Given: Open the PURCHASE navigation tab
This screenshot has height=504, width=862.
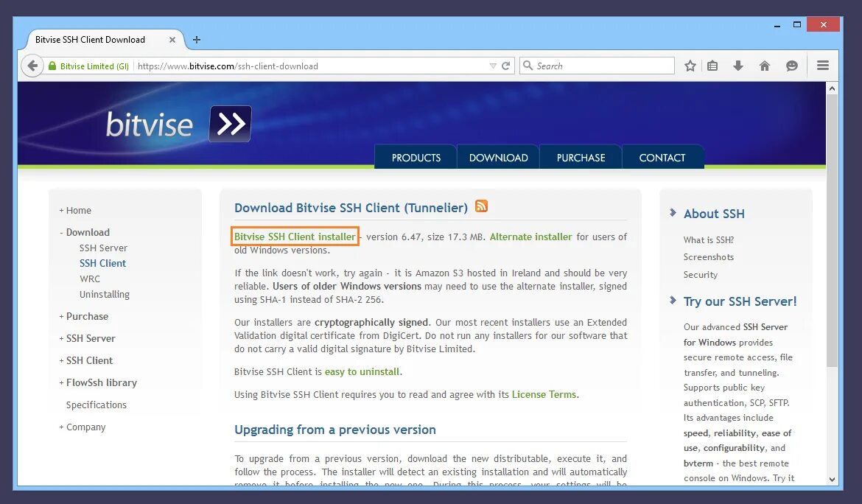Looking at the screenshot, I should (581, 157).
